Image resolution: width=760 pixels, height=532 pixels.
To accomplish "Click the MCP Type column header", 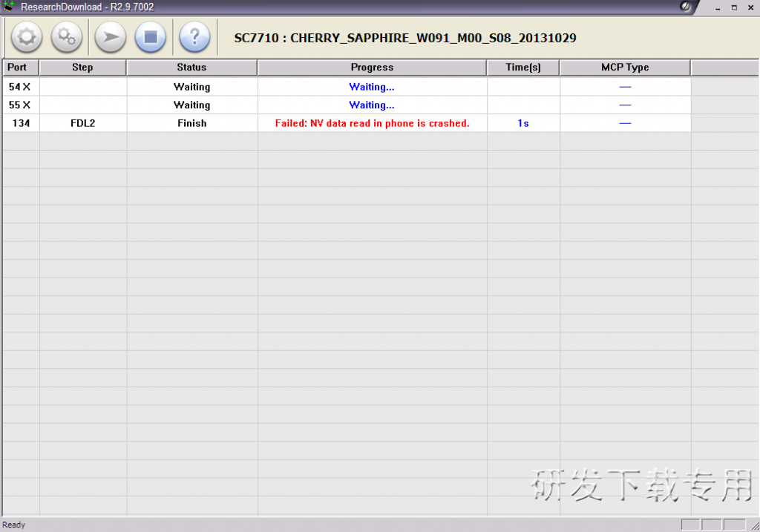I will tap(624, 67).
